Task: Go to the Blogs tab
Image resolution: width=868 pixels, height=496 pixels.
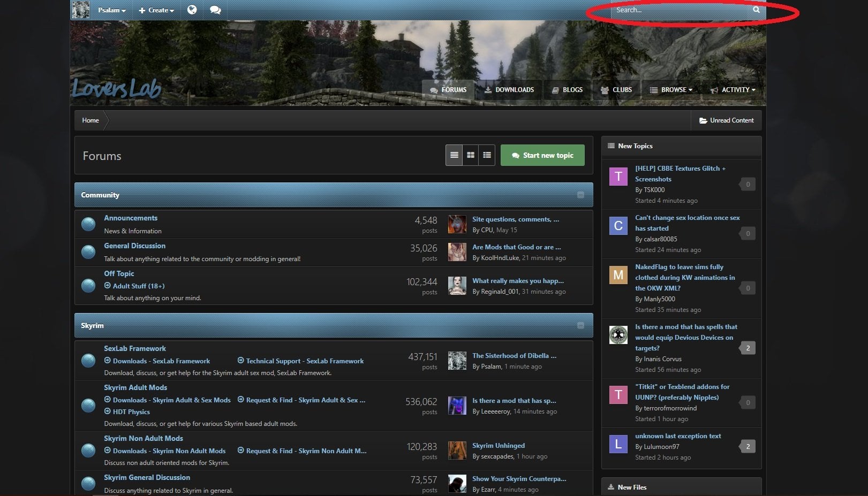Action: pyautogui.click(x=567, y=90)
